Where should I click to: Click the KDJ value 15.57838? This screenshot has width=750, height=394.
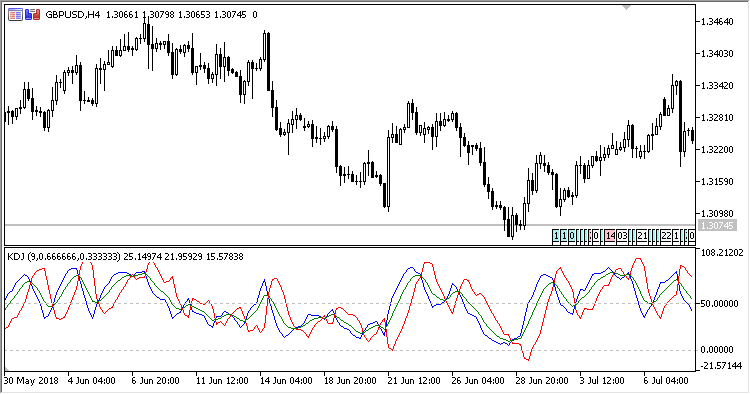[x=225, y=257]
